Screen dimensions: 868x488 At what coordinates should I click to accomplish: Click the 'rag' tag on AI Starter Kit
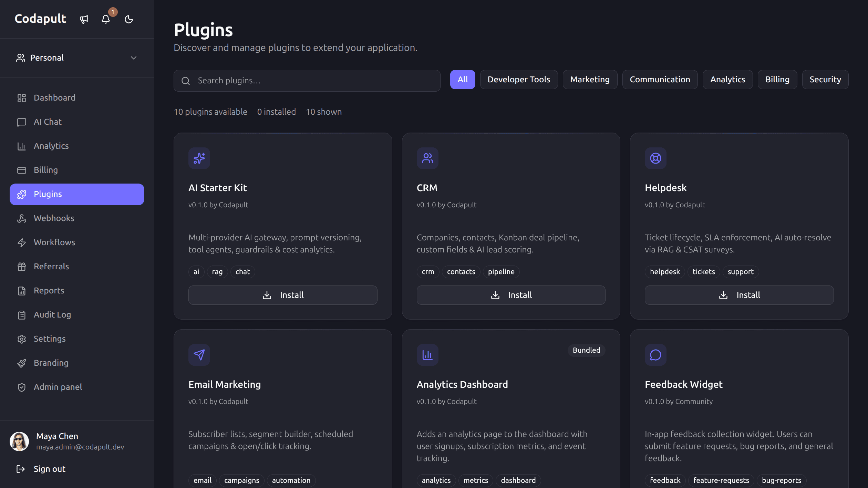[217, 272]
